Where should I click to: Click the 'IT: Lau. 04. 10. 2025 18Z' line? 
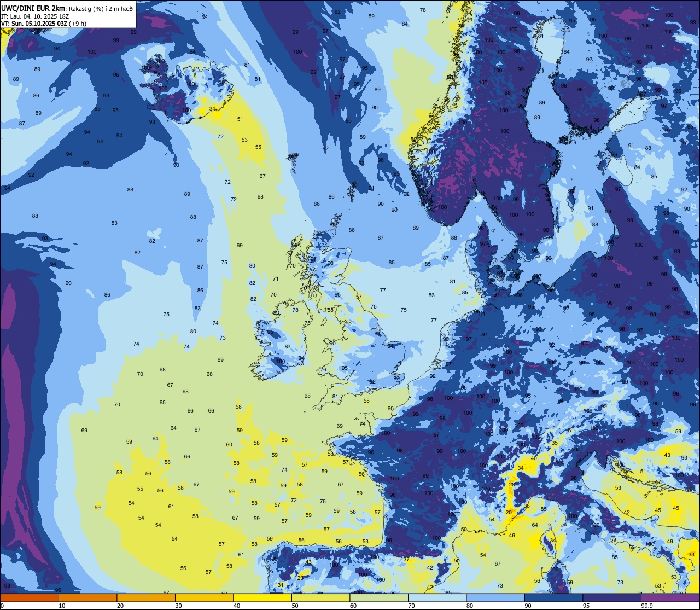pos(35,16)
